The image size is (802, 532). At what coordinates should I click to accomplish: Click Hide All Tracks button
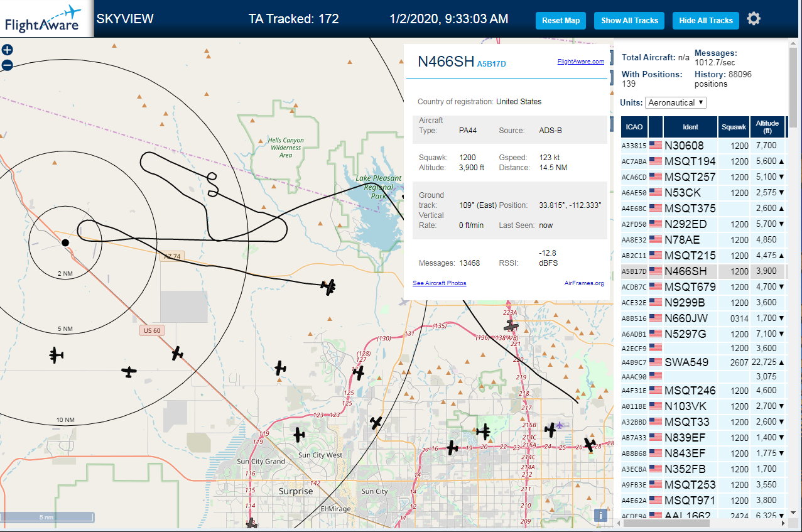(706, 20)
